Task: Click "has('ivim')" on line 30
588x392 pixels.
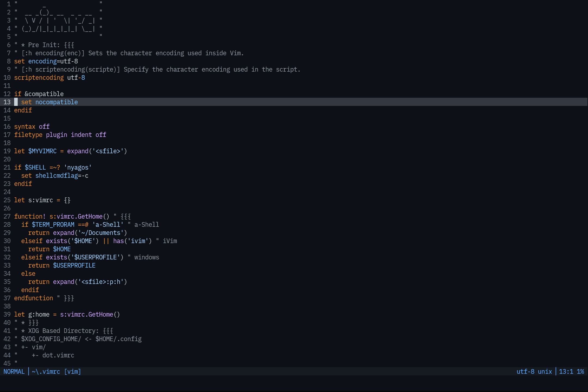Action: [133, 241]
